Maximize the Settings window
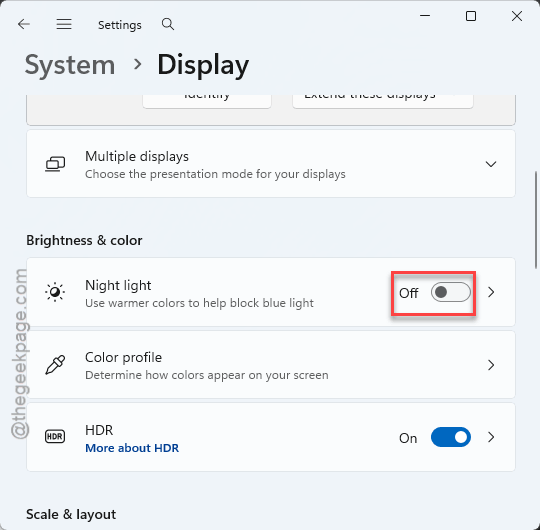Viewport: 540px width, 530px height. click(x=471, y=16)
